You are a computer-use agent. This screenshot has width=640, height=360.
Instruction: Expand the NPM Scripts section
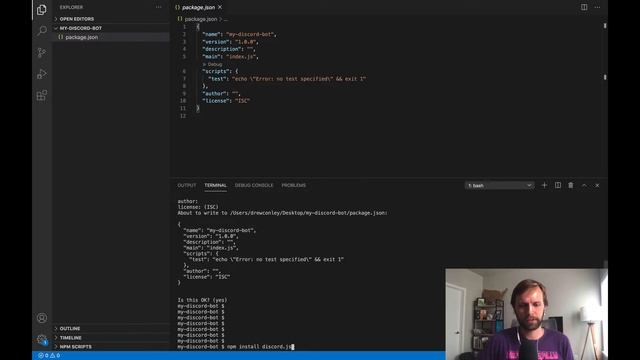point(76,347)
